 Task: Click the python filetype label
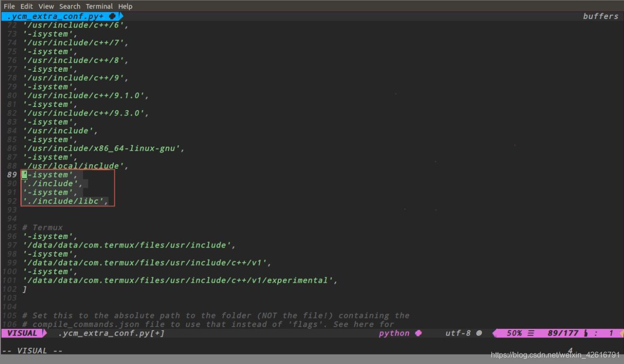pos(394,333)
